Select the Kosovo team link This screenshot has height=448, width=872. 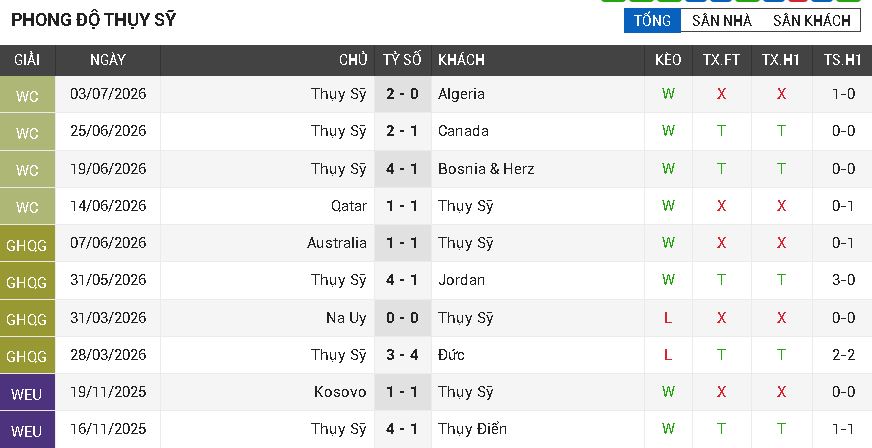340,392
